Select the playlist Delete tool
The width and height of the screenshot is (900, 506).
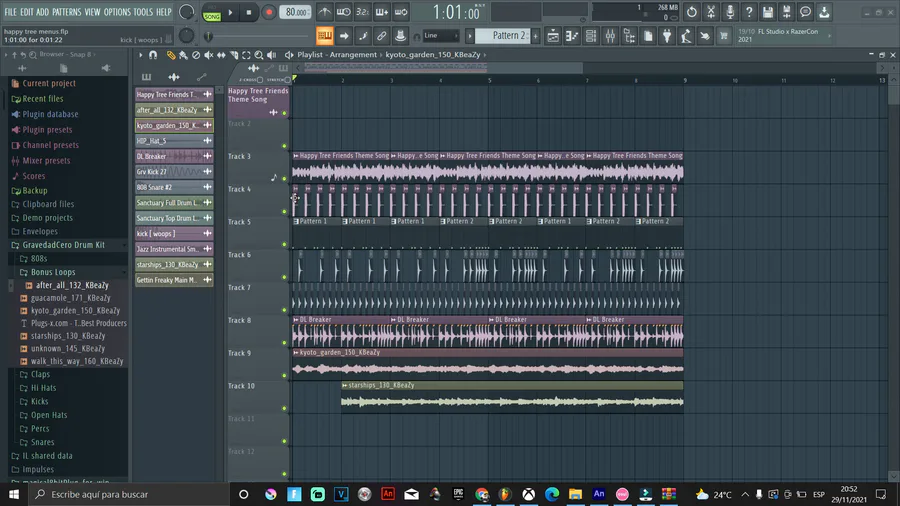(196, 55)
